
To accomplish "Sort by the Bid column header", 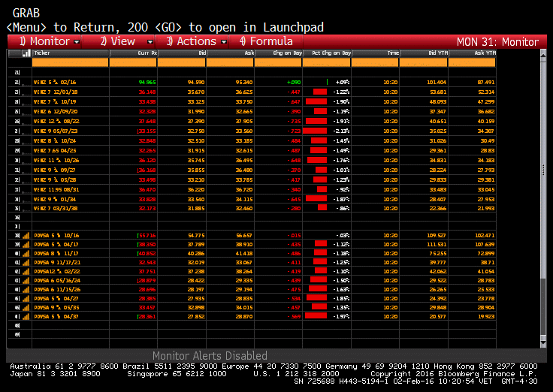I will click(182, 53).
